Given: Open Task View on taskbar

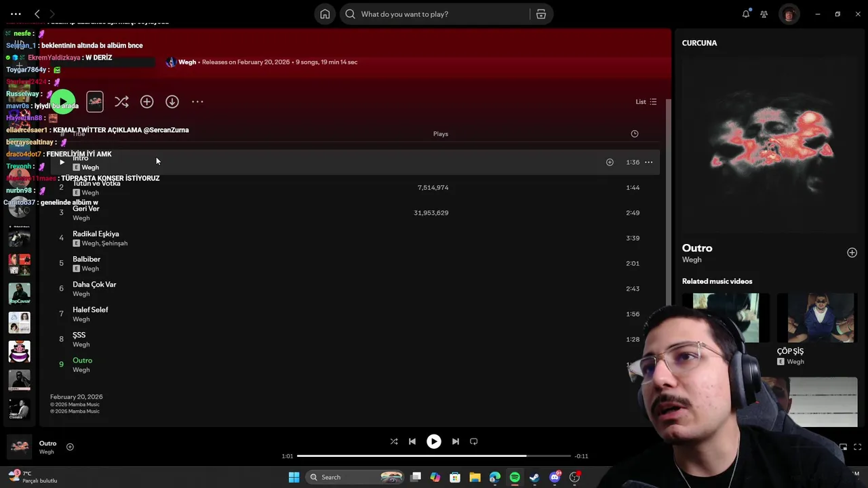Looking at the screenshot, I should 416,477.
